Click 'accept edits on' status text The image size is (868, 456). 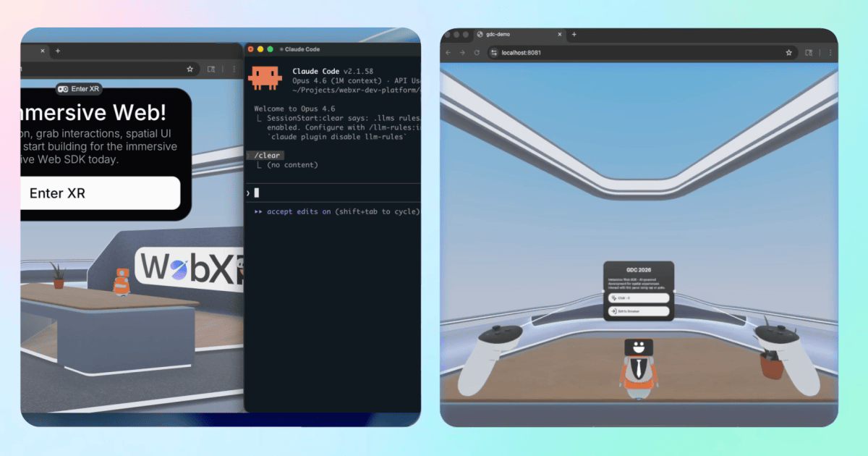(299, 211)
